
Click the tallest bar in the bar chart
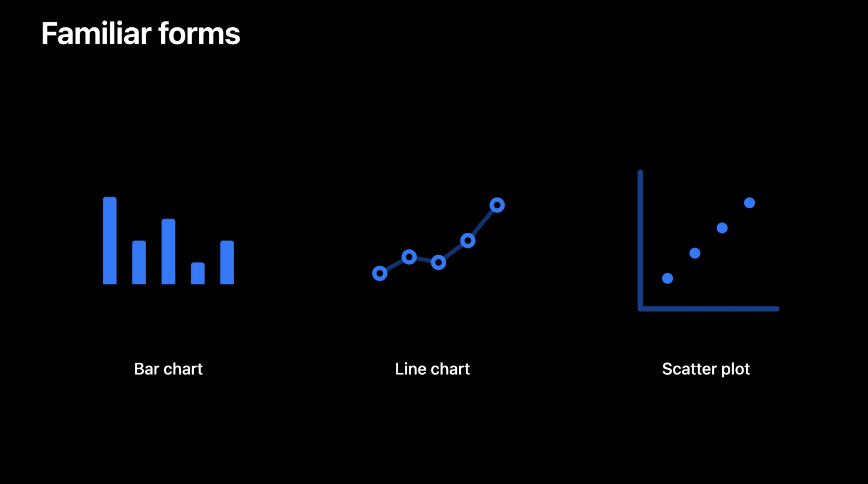tap(110, 241)
